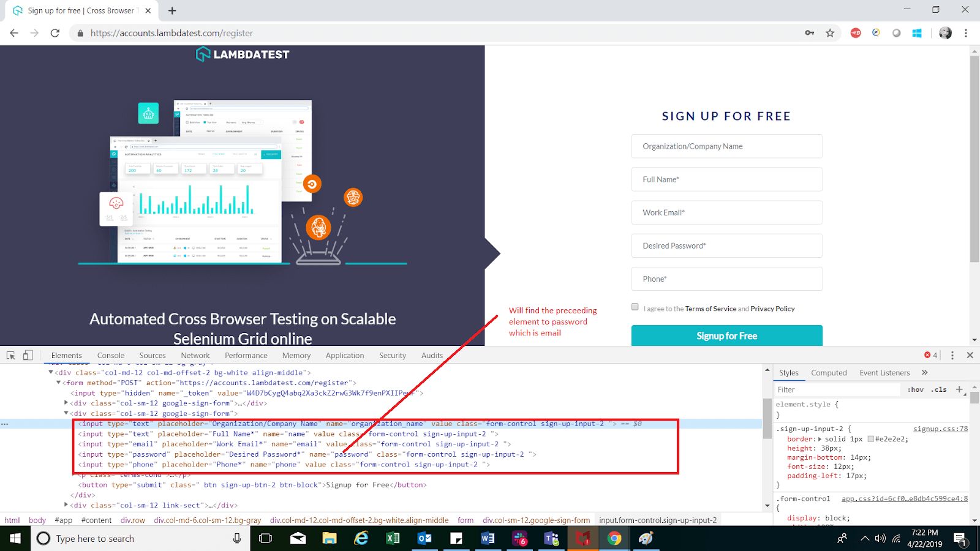Activate the DevTools inspect element picker
Viewport: 980px width, 551px height.
[10, 355]
